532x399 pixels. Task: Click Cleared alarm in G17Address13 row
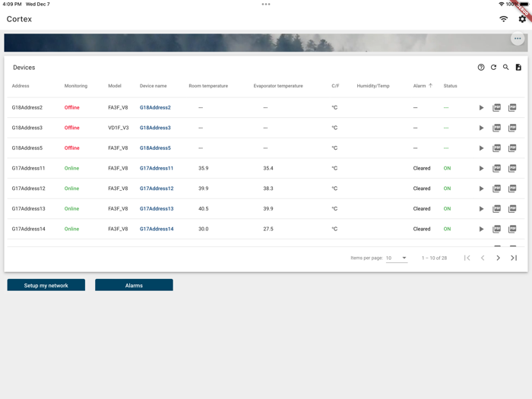(422, 209)
